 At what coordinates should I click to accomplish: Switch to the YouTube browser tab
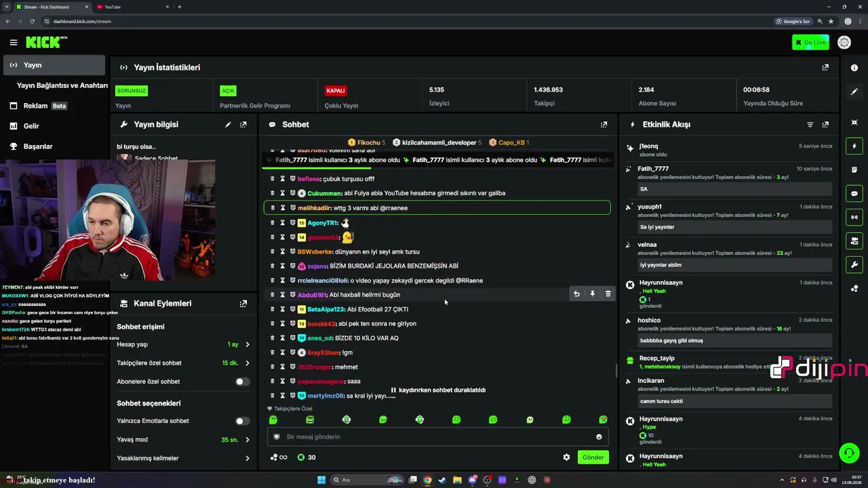[x=132, y=7]
